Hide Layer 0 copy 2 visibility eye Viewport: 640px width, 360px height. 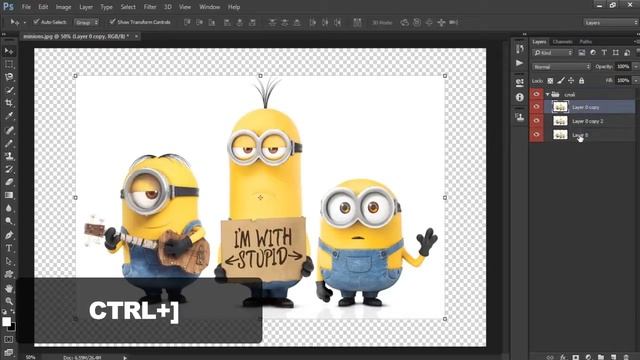click(536, 121)
